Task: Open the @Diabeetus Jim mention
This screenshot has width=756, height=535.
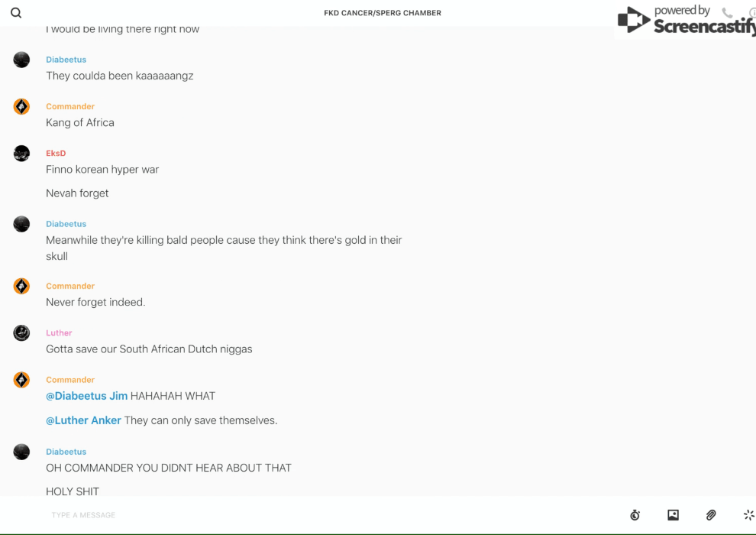Action: coord(87,396)
